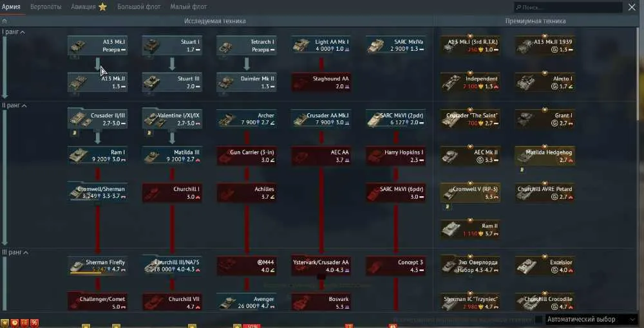Open the premium Alecto I vehicle
This screenshot has height=328, width=644.
coord(545,82)
